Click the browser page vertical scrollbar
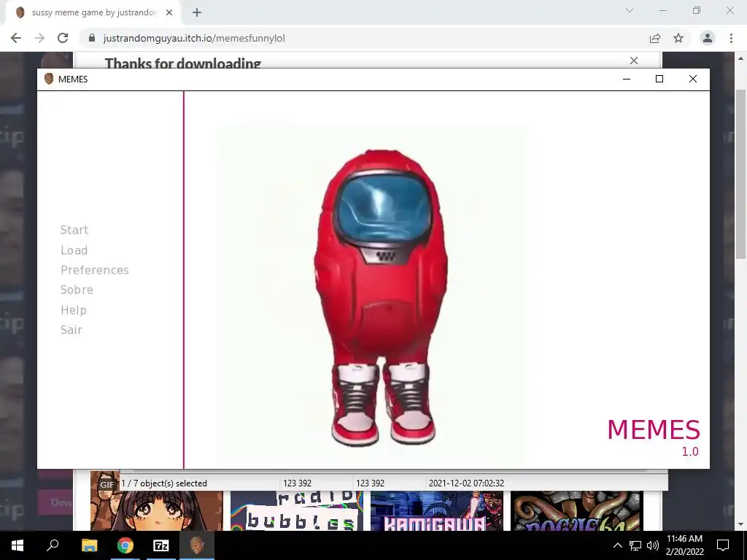This screenshot has height=560, width=747. [741, 174]
